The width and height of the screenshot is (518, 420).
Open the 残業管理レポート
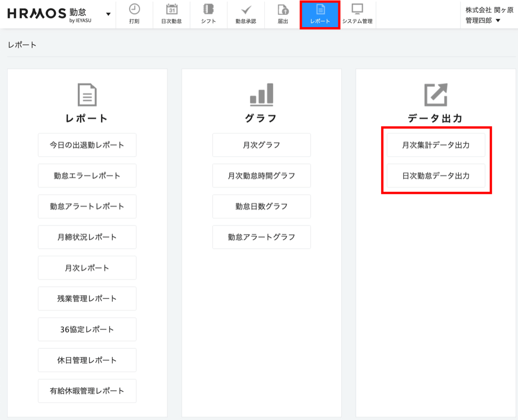tap(87, 299)
